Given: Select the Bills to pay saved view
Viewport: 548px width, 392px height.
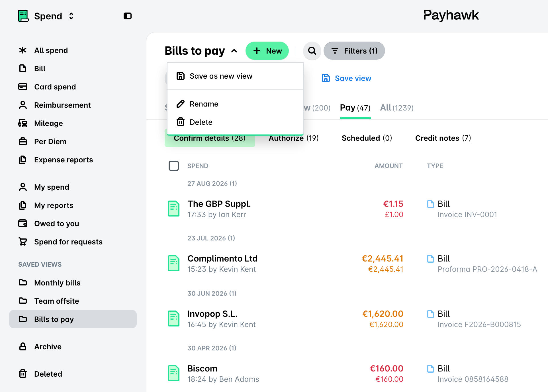Looking at the screenshot, I should coord(73,319).
